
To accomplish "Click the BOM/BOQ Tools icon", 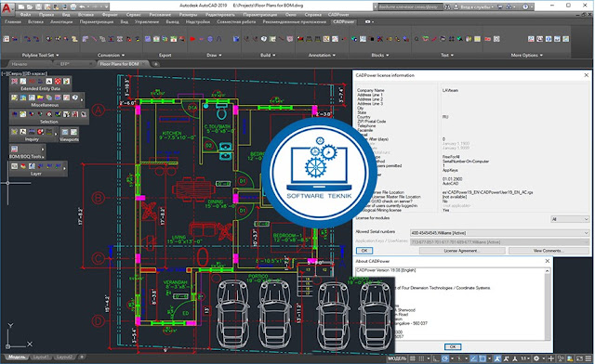I will (x=15, y=149).
